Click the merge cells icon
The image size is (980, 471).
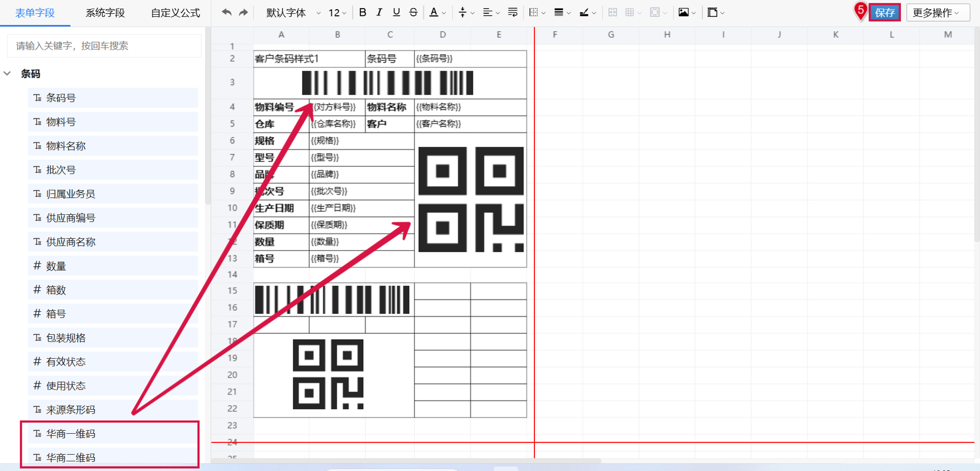coord(612,12)
